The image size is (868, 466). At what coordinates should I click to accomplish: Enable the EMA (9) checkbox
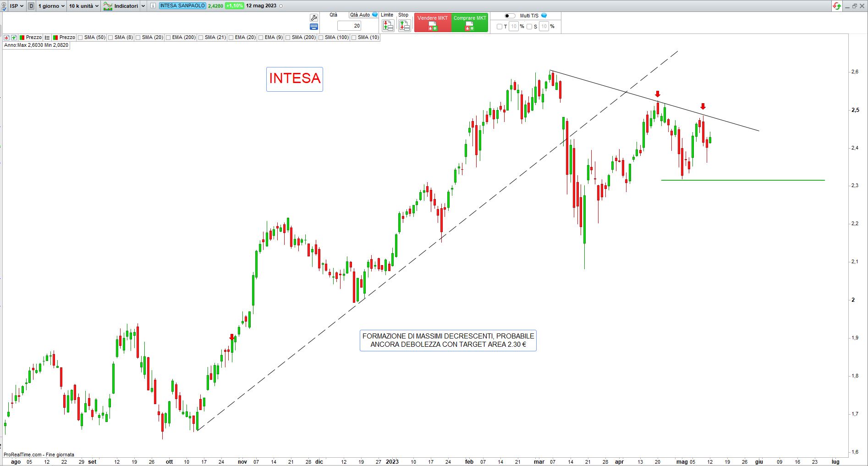pos(261,38)
